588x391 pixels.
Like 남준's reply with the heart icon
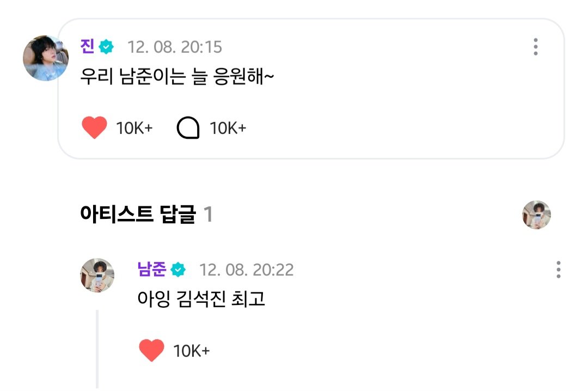[151, 351]
